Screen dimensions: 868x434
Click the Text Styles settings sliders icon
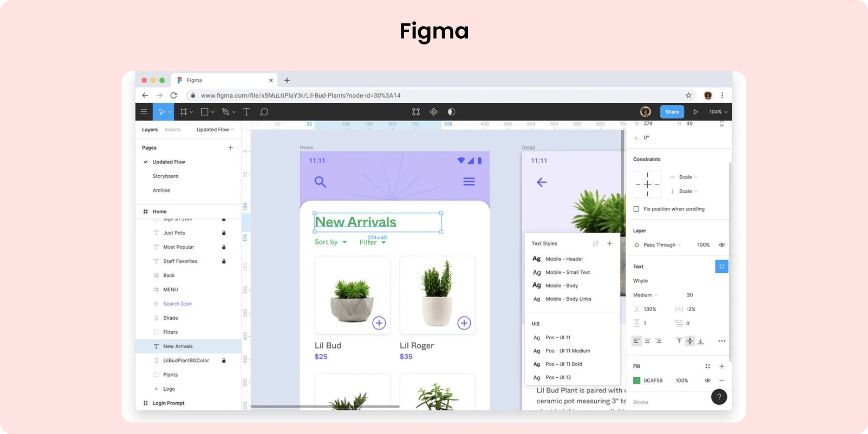[x=595, y=243]
